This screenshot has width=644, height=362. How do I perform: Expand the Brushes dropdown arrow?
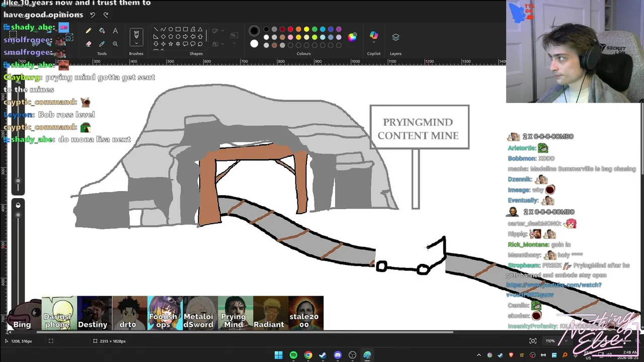[136, 43]
